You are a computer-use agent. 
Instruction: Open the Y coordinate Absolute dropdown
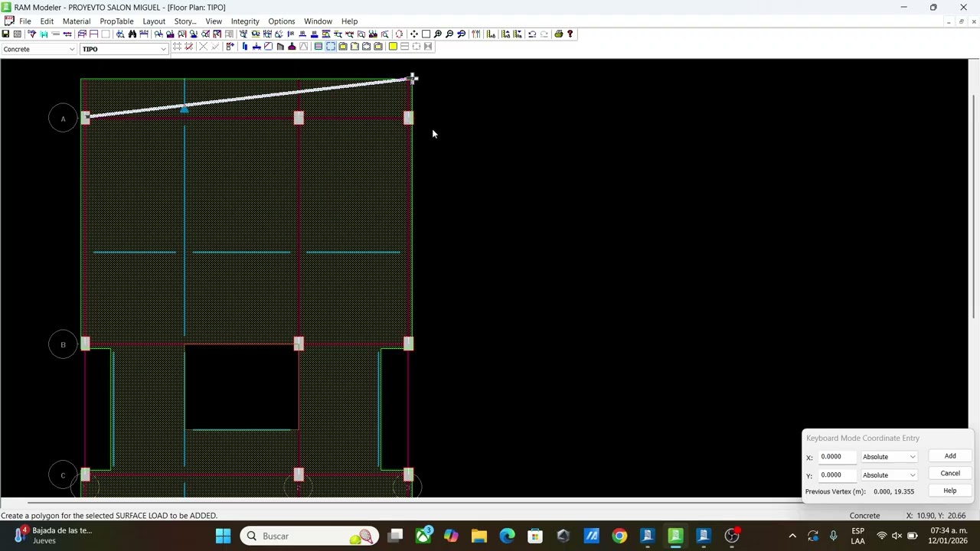pyautogui.click(x=889, y=475)
